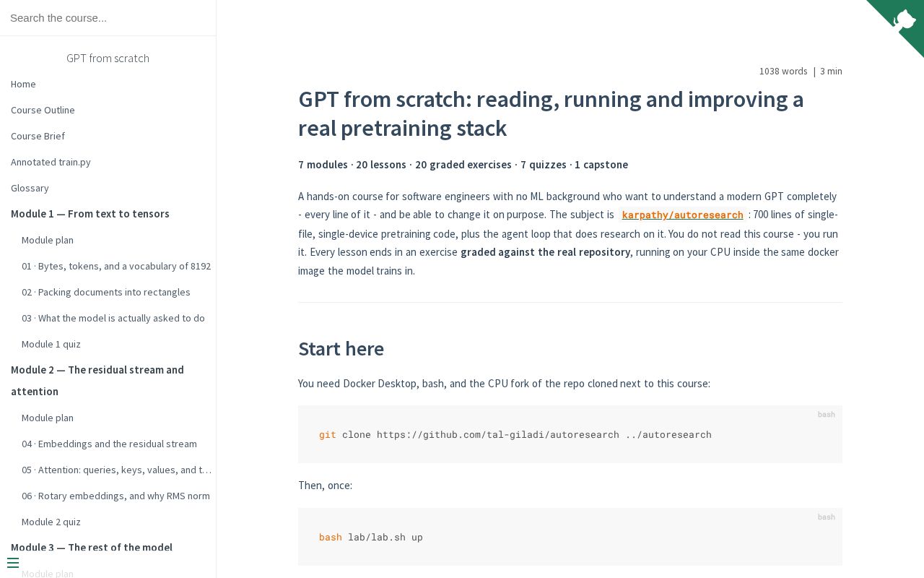Viewport: 924px width, 578px height.
Task: Click the GPT from scratch sidebar title
Action: [108, 58]
